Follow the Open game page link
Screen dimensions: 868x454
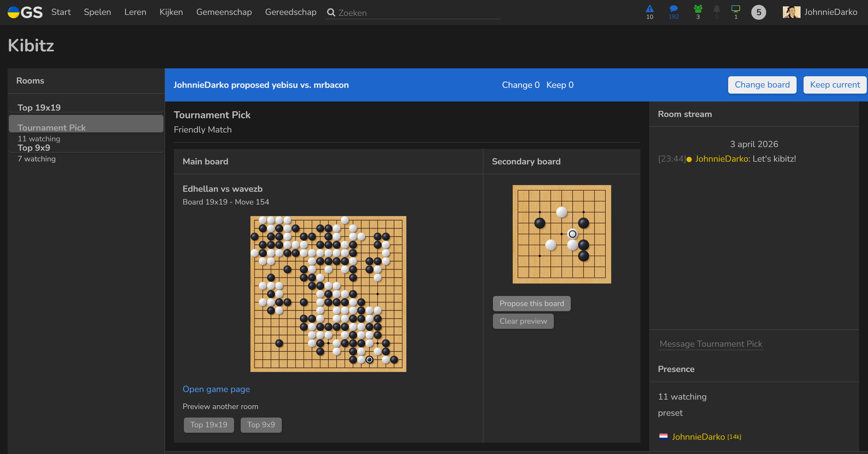pos(216,389)
